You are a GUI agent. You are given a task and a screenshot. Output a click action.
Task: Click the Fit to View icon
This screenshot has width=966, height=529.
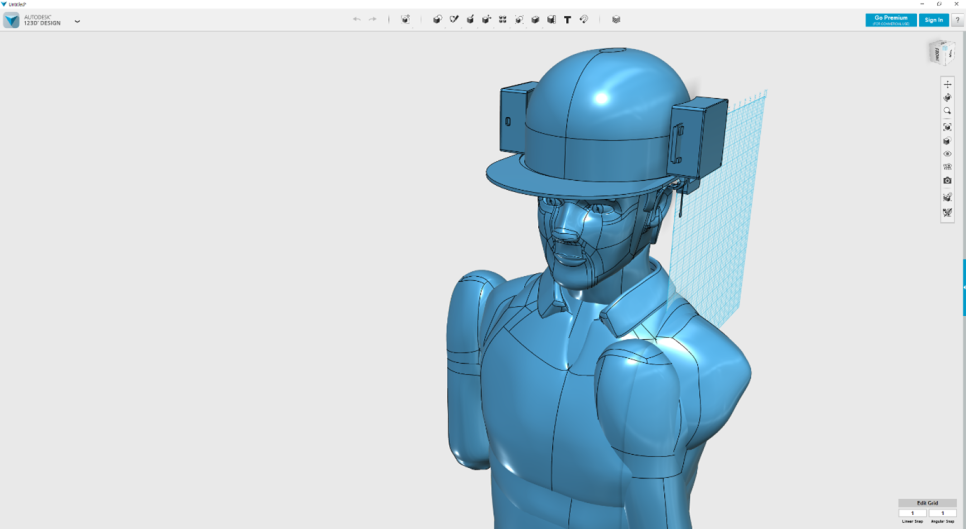pos(947,127)
